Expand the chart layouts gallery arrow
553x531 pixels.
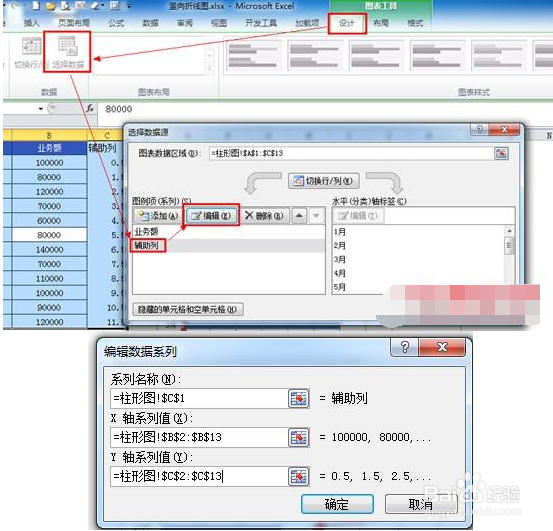pos(209,68)
